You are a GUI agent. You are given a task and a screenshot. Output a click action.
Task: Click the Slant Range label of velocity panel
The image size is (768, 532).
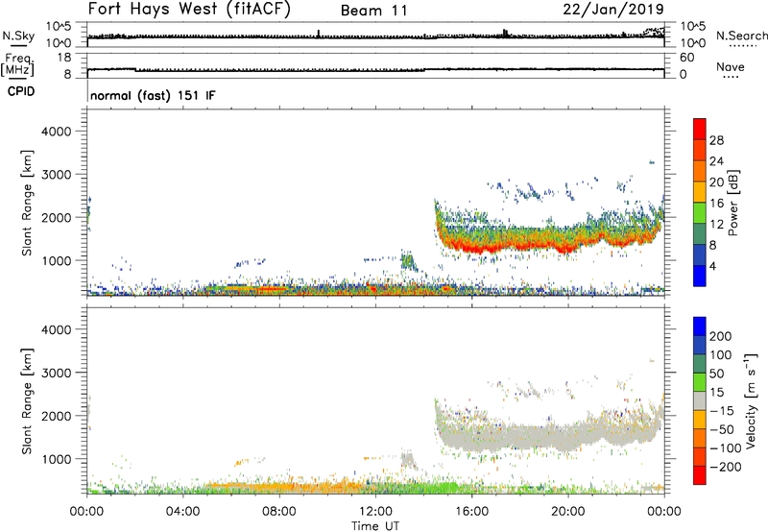pyautogui.click(x=27, y=401)
